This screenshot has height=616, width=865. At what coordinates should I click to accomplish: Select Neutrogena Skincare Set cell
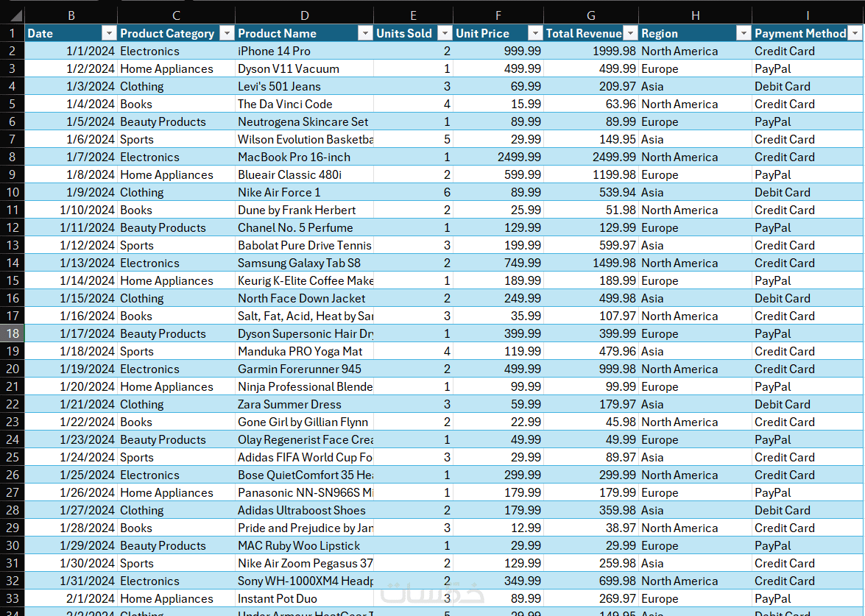pyautogui.click(x=305, y=122)
